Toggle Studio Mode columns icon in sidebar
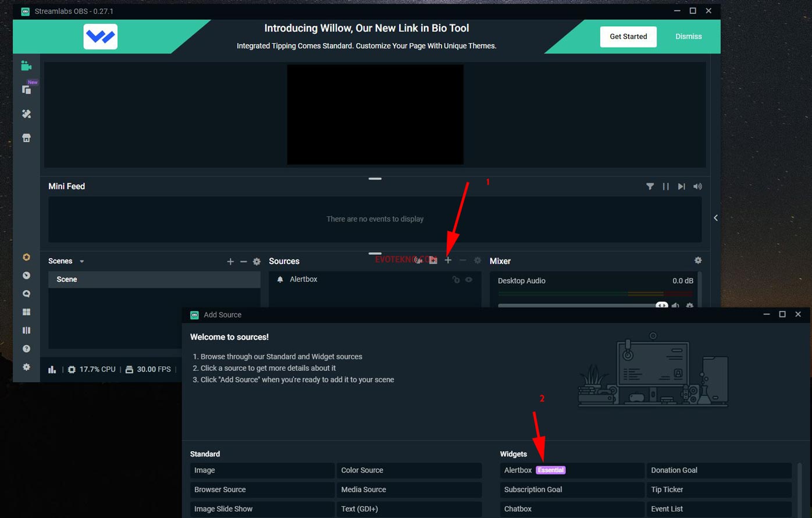This screenshot has width=812, height=518. (x=26, y=330)
